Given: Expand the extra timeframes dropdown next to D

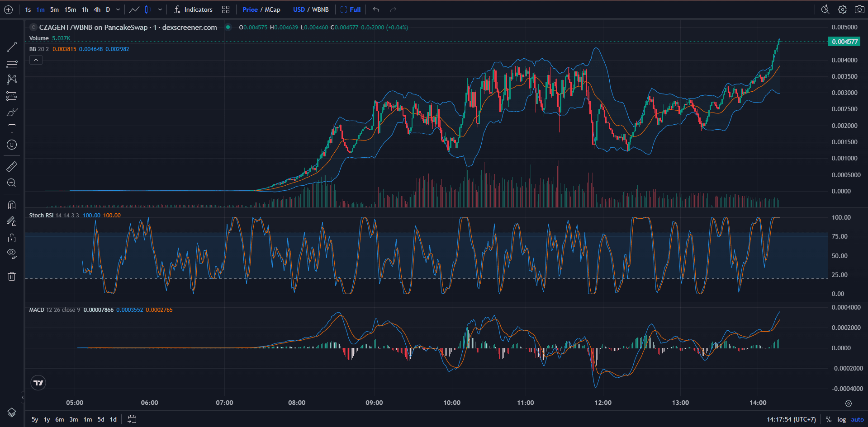Looking at the screenshot, I should (117, 9).
